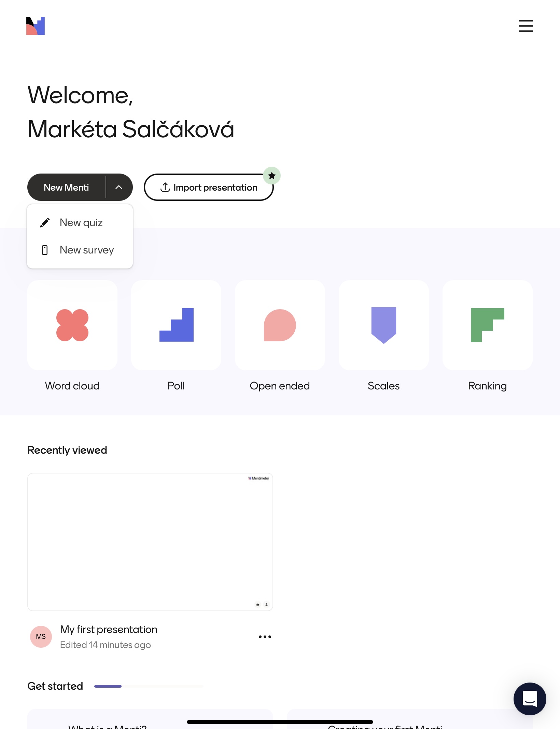560x729 pixels.
Task: Click the Word cloud flower icon
Action: (x=72, y=325)
